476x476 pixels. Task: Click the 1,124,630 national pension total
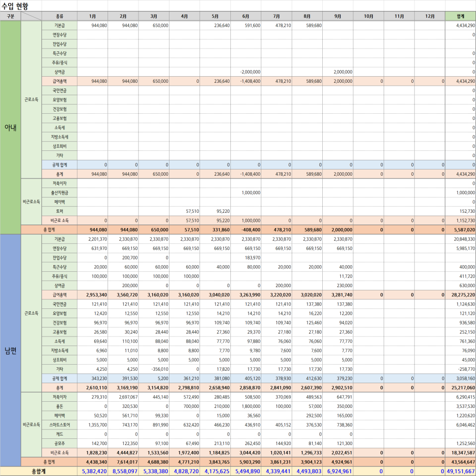[x=460, y=304]
